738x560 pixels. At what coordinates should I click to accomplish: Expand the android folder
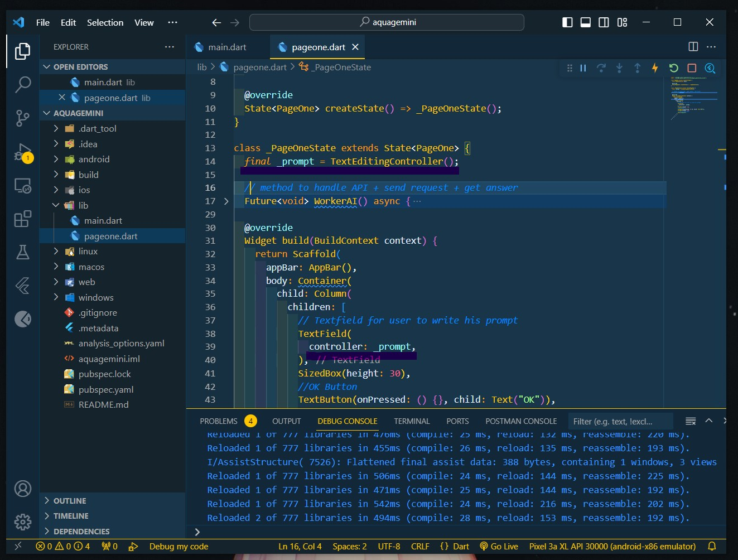coord(56,159)
